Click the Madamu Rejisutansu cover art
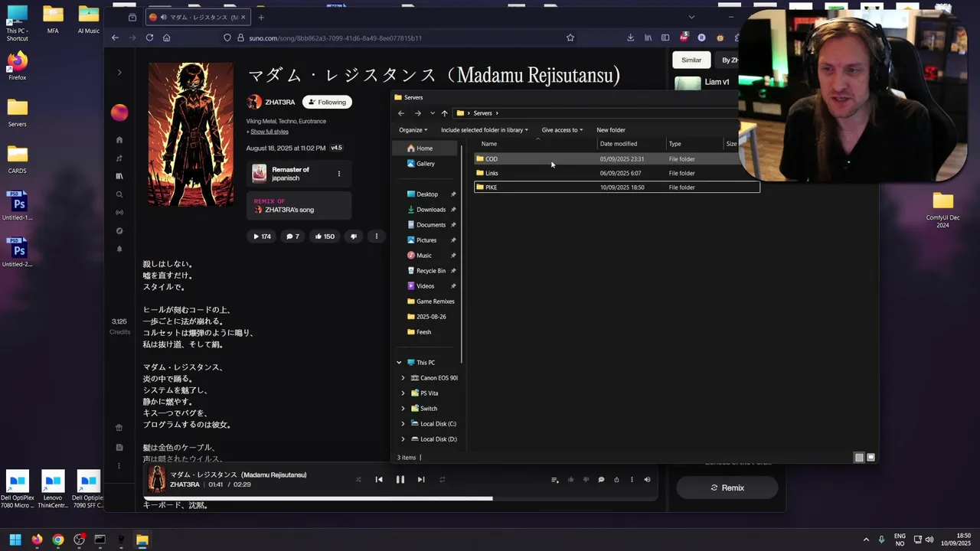The width and height of the screenshot is (980, 551). pyautogui.click(x=191, y=135)
